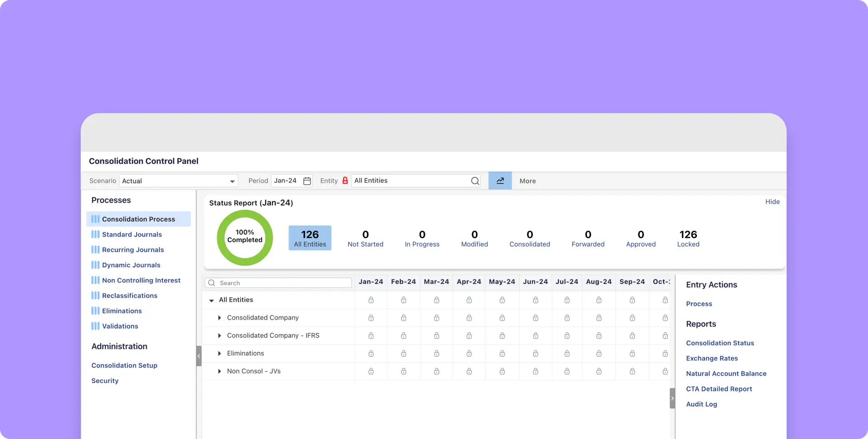This screenshot has width=868, height=439.
Task: Unlock the Jan-24 lock for All Entities
Action: point(371,300)
